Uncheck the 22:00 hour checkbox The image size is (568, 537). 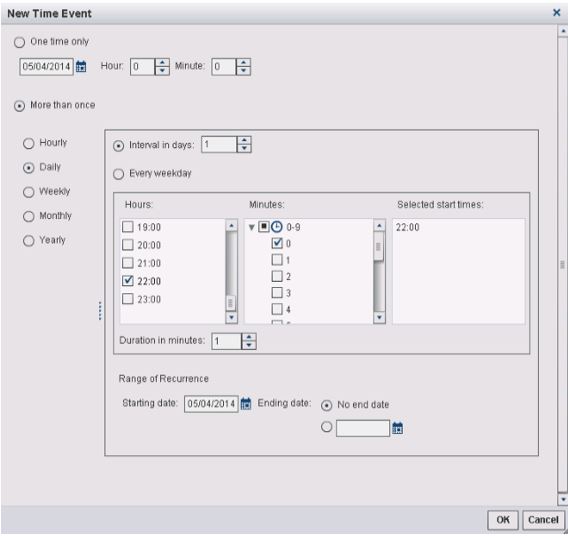point(128,281)
